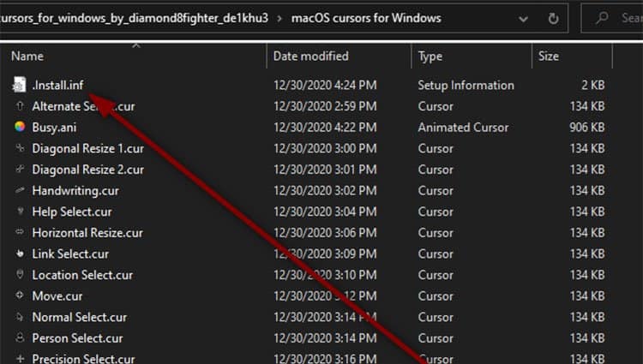Sort by Date modified column
This screenshot has height=364, width=643.
(x=311, y=56)
